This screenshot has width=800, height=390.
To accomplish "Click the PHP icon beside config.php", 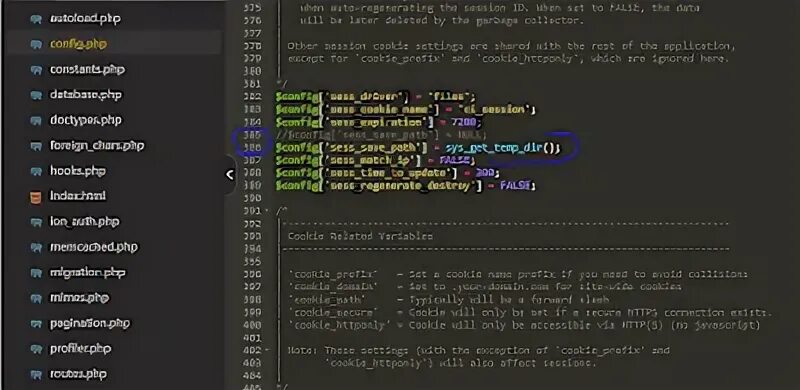I will point(36,45).
